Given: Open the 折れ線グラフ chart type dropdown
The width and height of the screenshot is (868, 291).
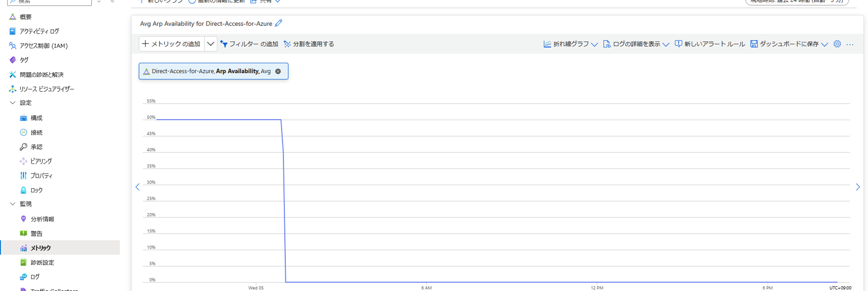Looking at the screenshot, I should point(571,44).
